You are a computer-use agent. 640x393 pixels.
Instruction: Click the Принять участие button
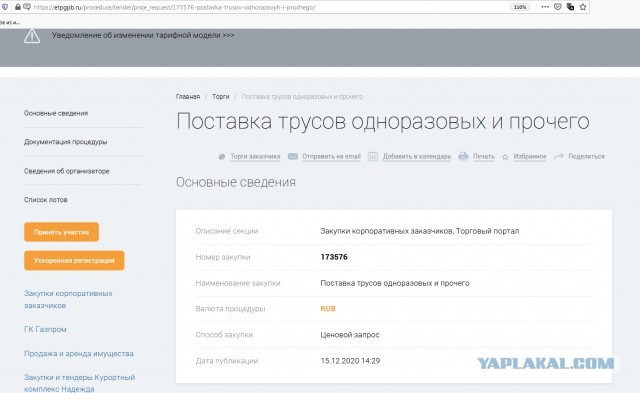(61, 232)
